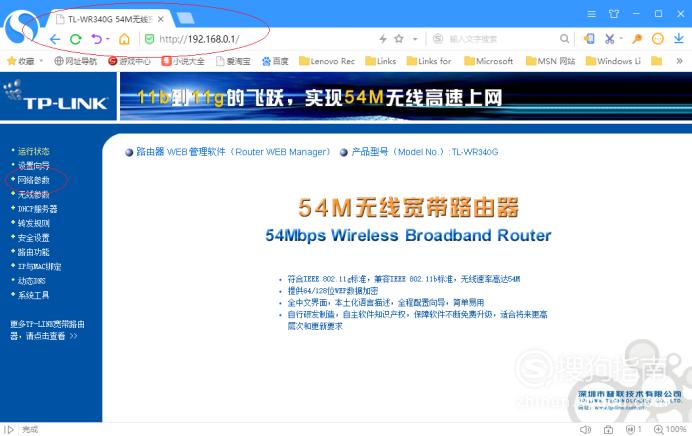Image resolution: width=692 pixels, height=436 pixels.
Task: Click the phone-sync toolbar icon
Action: [589, 39]
